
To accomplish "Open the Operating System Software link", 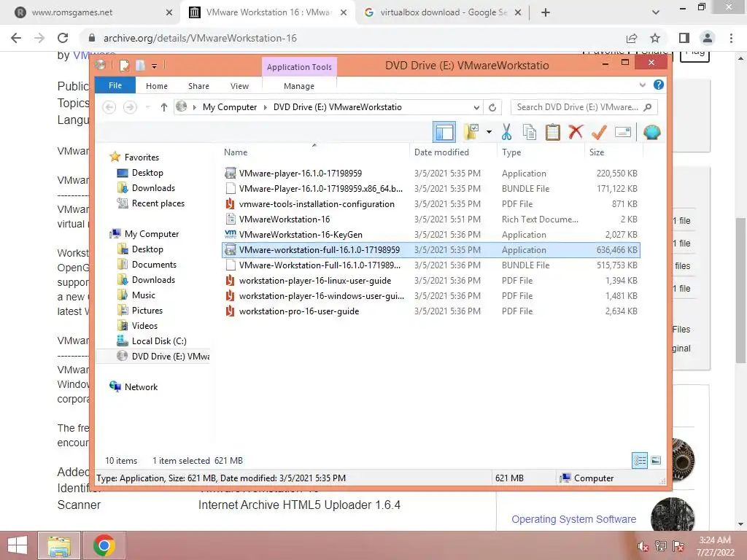I will click(x=573, y=519).
